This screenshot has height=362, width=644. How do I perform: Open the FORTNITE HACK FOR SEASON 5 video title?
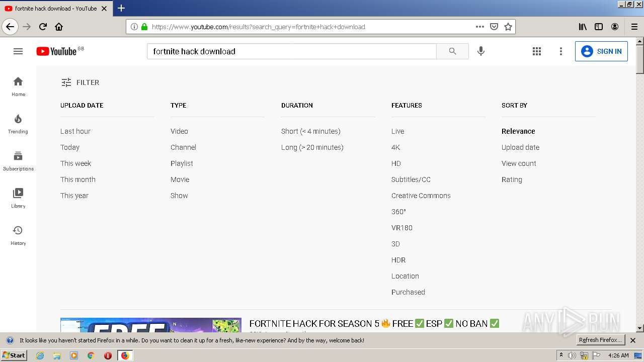(374, 323)
